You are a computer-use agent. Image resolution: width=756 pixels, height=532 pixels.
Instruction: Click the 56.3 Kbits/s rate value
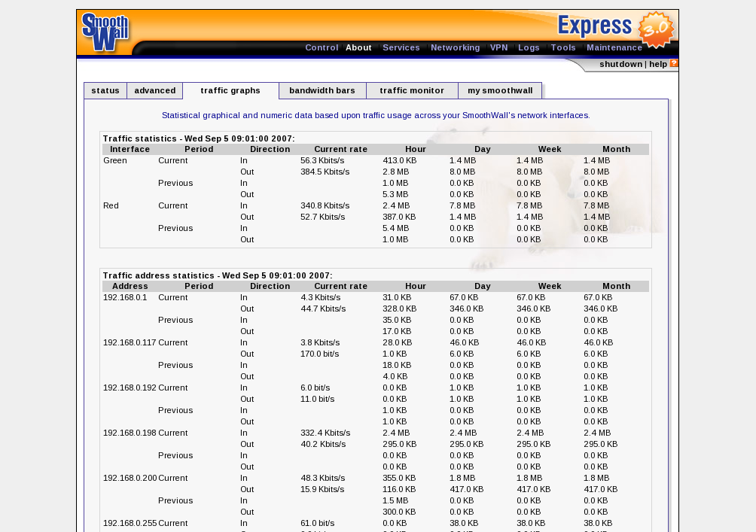(x=322, y=160)
